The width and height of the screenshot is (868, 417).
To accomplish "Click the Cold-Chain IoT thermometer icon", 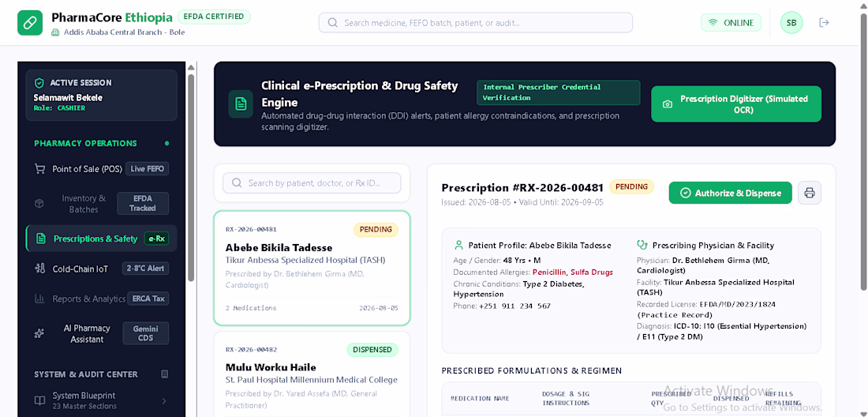I will coord(39,269).
